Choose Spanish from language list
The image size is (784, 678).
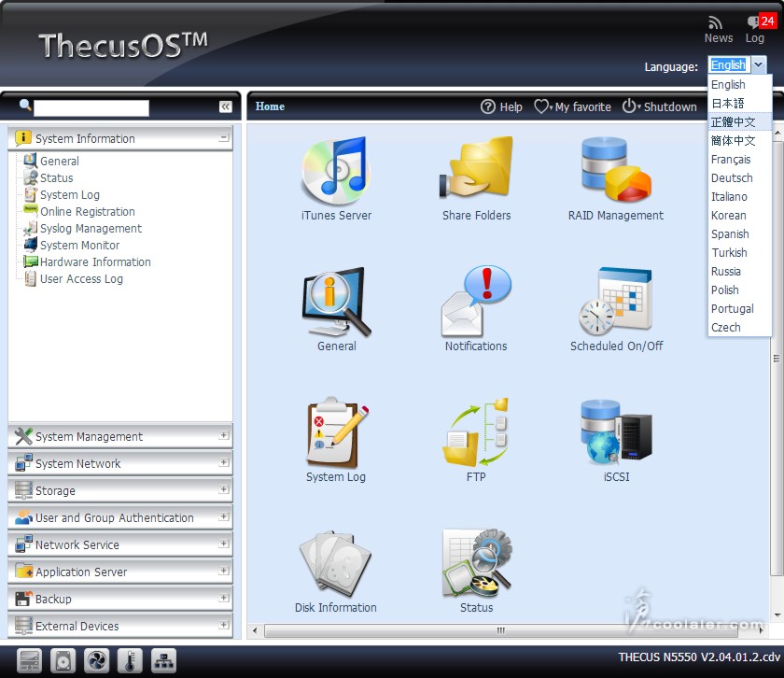[x=739, y=234]
